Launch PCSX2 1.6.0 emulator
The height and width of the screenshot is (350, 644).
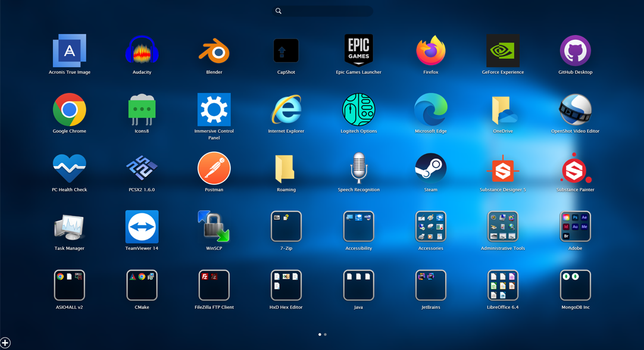(x=142, y=168)
